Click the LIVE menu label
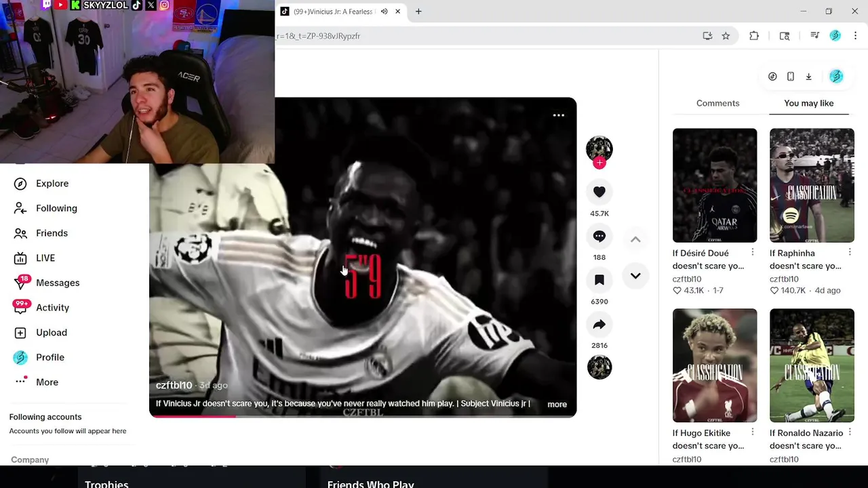The width and height of the screenshot is (868, 488). (45, 258)
